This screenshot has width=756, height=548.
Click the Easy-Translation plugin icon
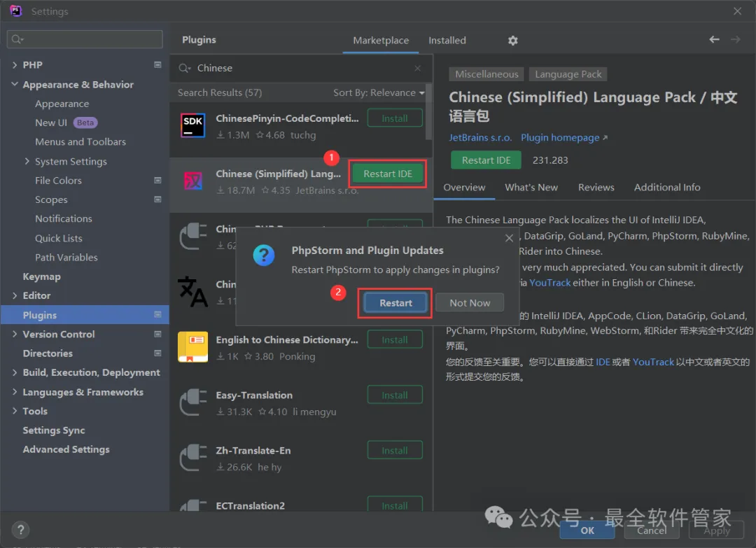[193, 402]
